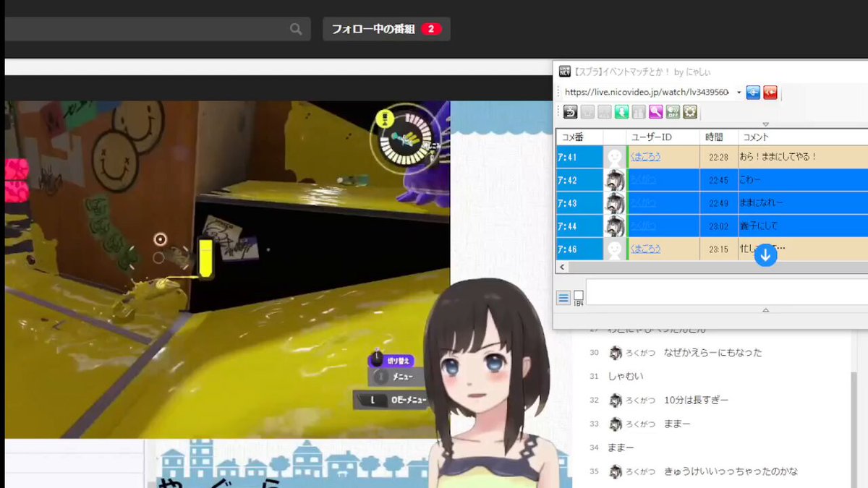Screen dimensions: 868x488
Task: Collapse toolbar using down triangle above table
Action: coord(766,125)
